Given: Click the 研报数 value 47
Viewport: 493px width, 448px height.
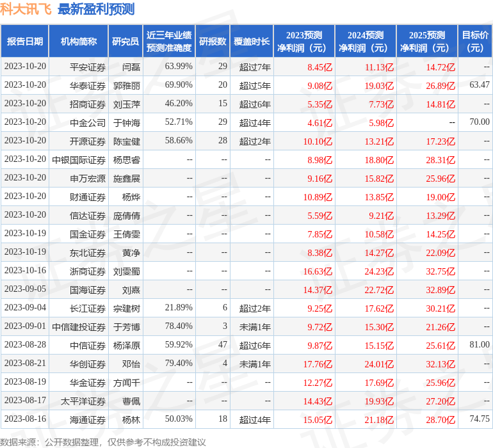Looking at the screenshot, I should [223, 344].
